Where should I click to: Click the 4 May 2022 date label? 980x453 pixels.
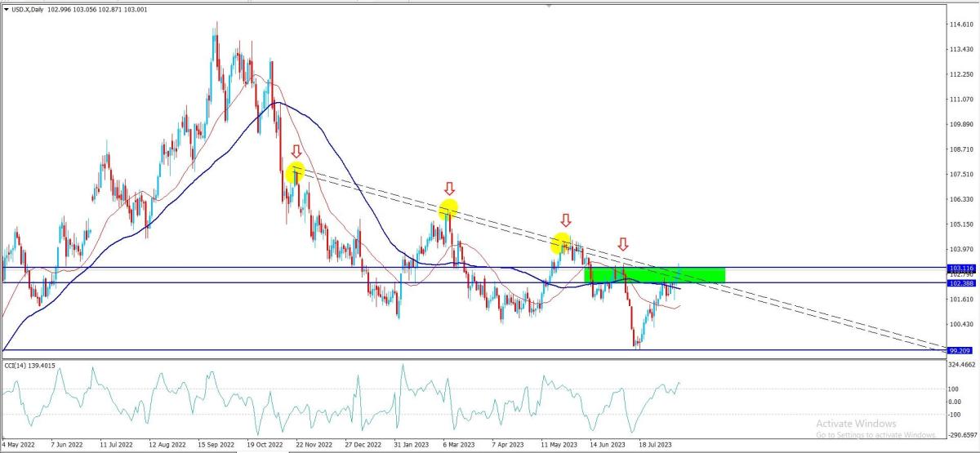[18, 446]
